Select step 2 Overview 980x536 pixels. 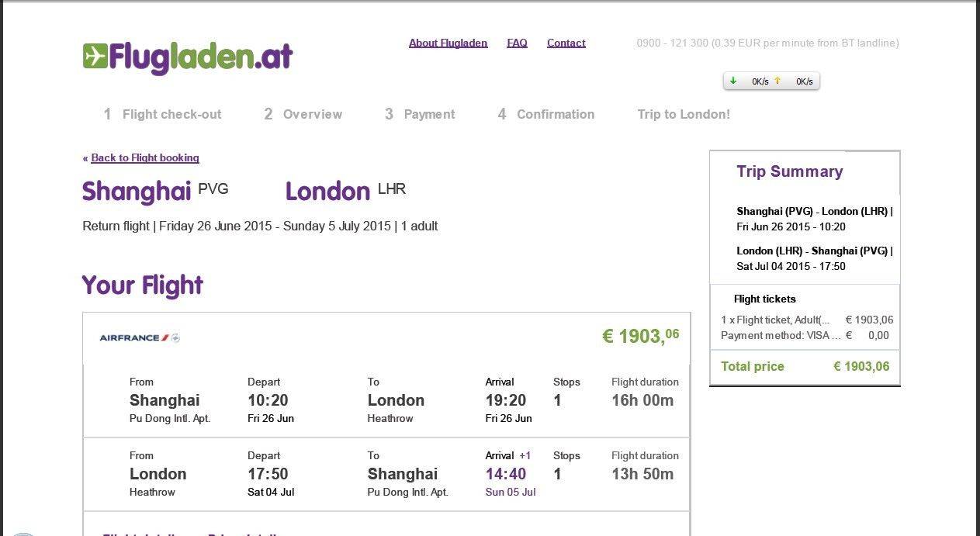tap(303, 114)
